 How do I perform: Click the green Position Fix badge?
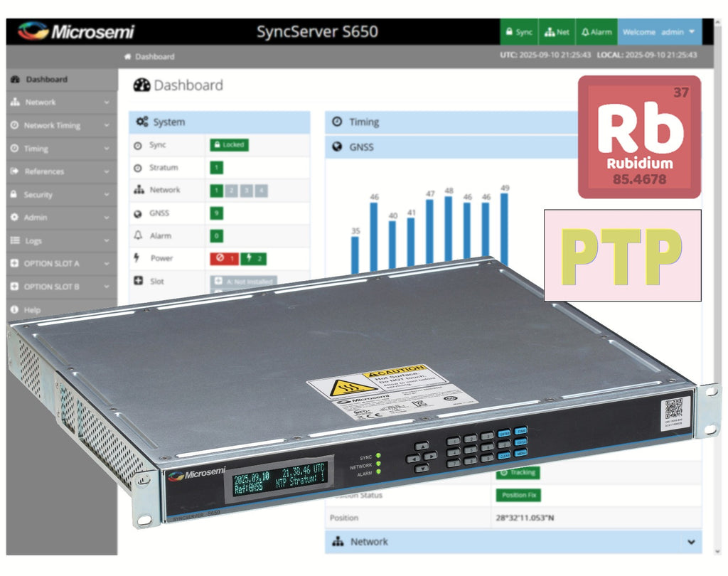(518, 495)
